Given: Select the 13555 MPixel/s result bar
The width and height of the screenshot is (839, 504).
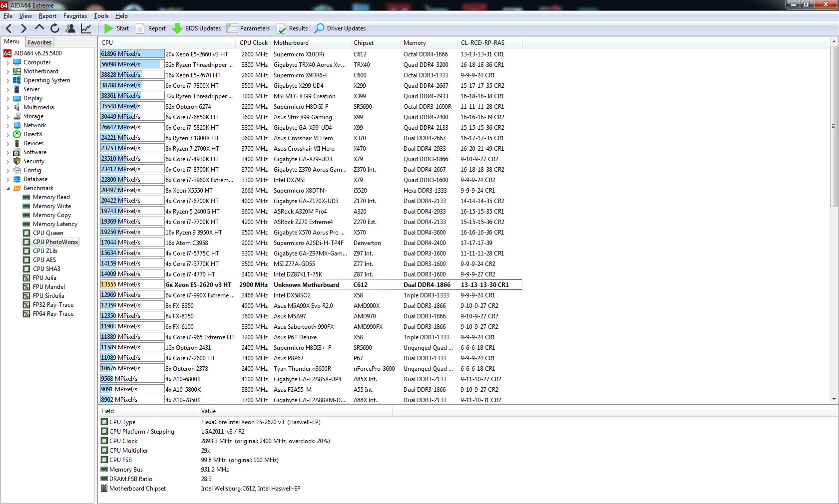Looking at the screenshot, I should (132, 284).
